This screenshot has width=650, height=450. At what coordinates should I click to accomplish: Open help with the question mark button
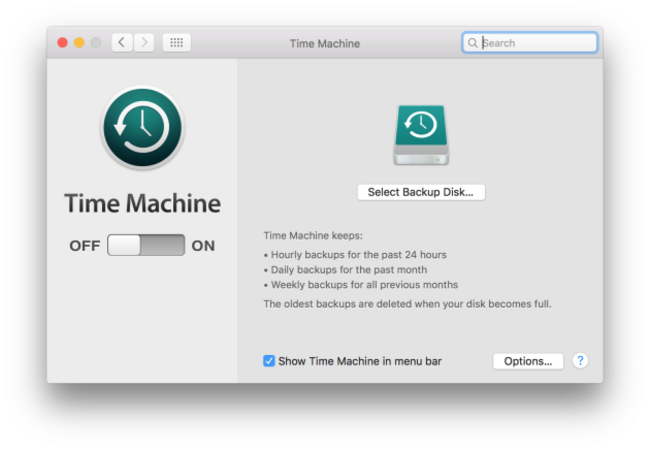click(580, 361)
